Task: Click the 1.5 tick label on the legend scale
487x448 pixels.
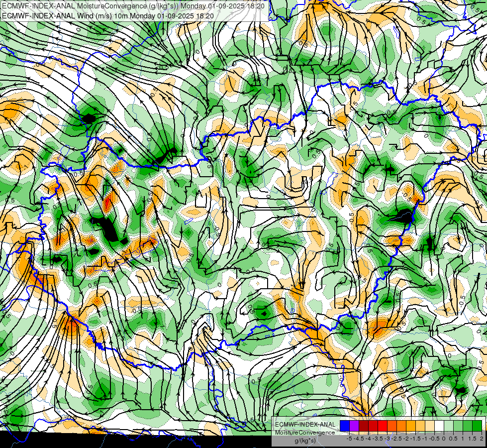Action: [x=473, y=439]
